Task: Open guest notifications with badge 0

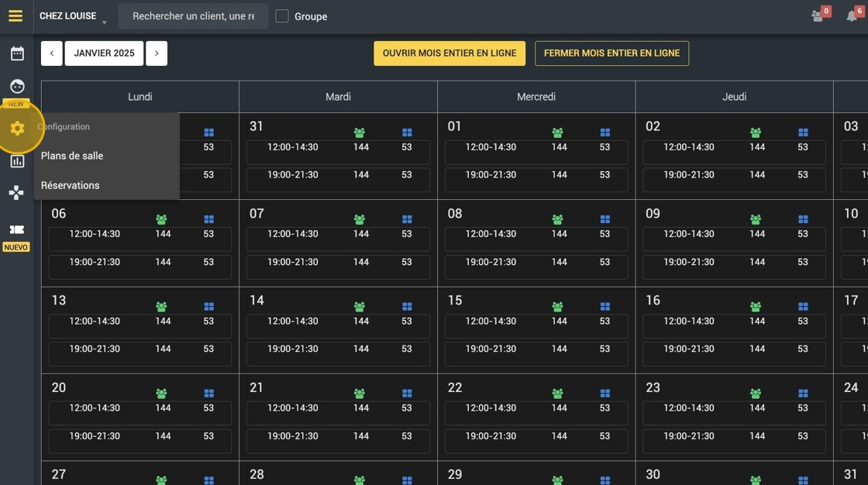Action: coord(818,16)
